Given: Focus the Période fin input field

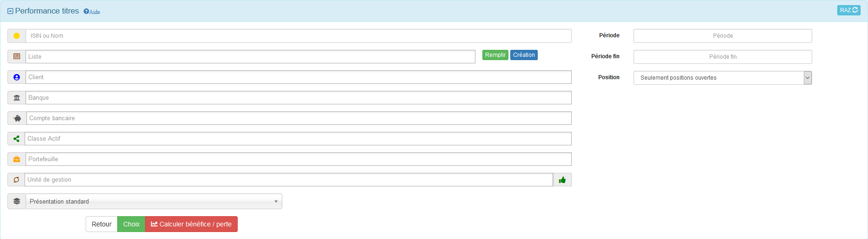Looking at the screenshot, I should [722, 57].
